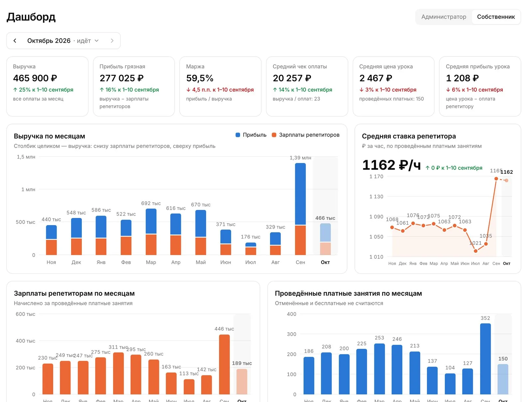
Task: Click the 352 lessons bar for Сен
Action: click(x=485, y=359)
